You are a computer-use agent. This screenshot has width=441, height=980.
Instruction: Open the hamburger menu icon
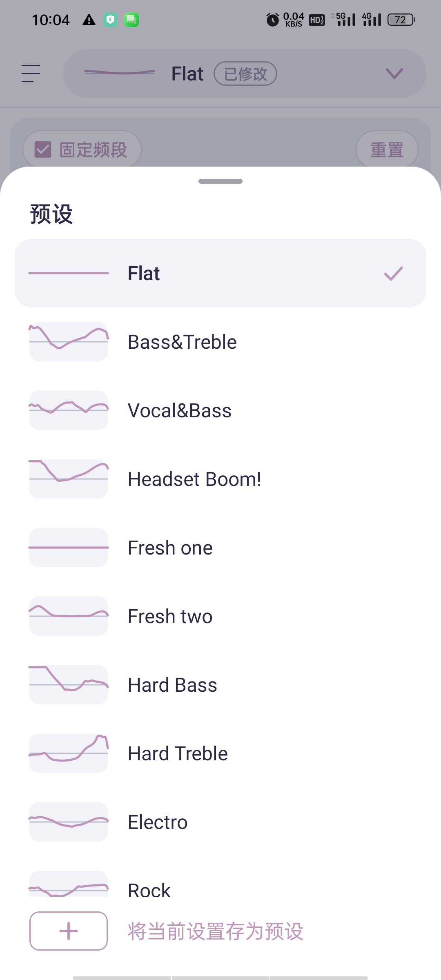[x=31, y=73]
